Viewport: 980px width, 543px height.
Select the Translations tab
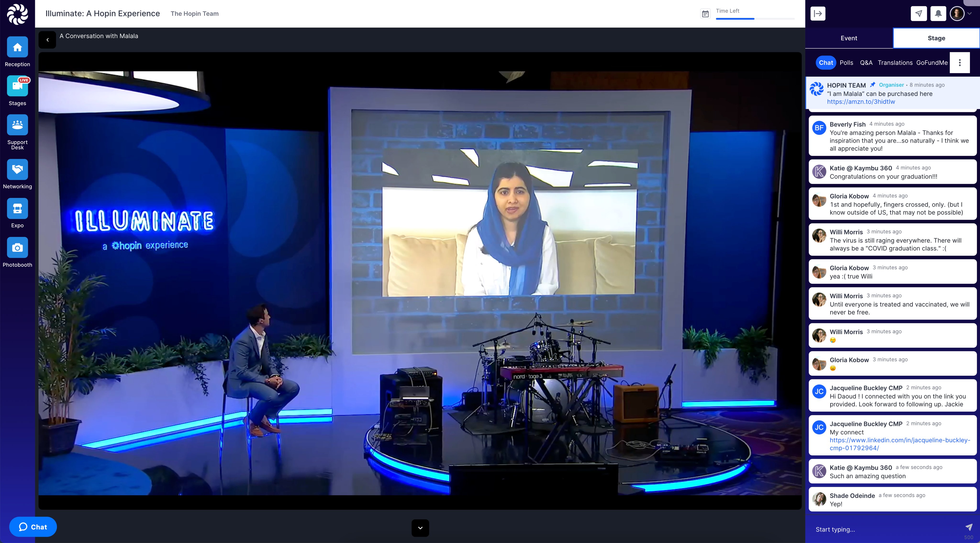tap(895, 63)
